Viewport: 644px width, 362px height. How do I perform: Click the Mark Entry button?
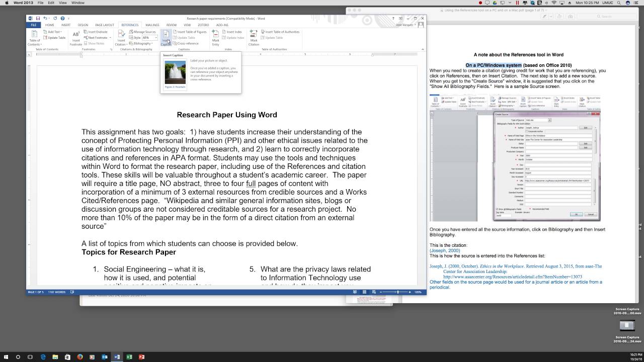tap(215, 38)
